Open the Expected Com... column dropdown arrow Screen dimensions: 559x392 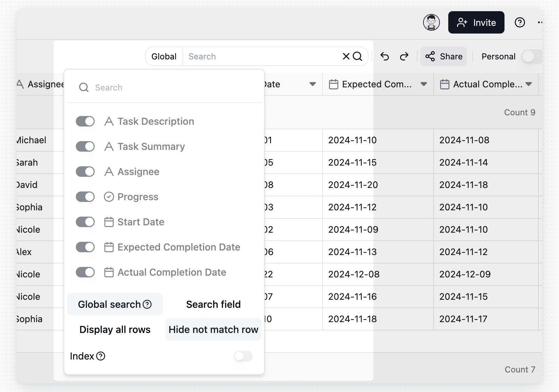click(424, 84)
